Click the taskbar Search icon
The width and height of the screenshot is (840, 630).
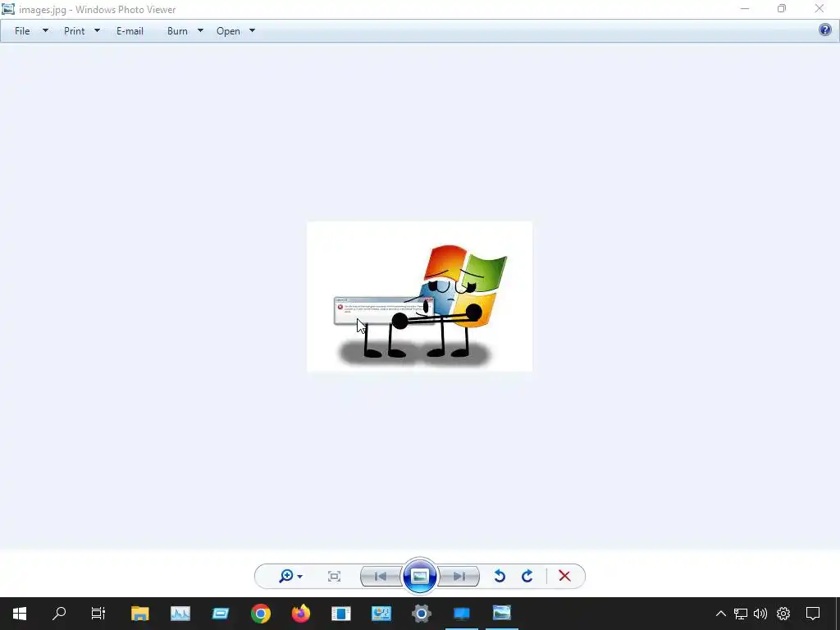(59, 614)
